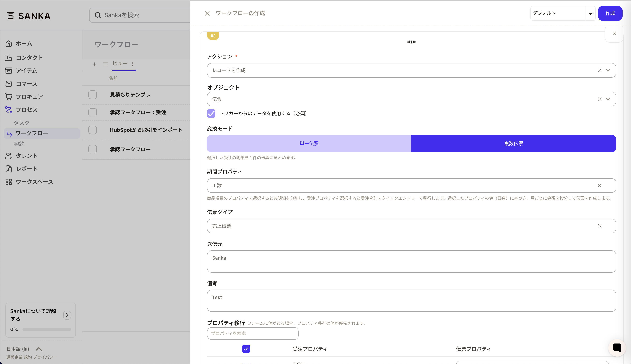This screenshot has width=631, height=364.
Task: Open the ホーム section in sidebar
Action: 24,44
